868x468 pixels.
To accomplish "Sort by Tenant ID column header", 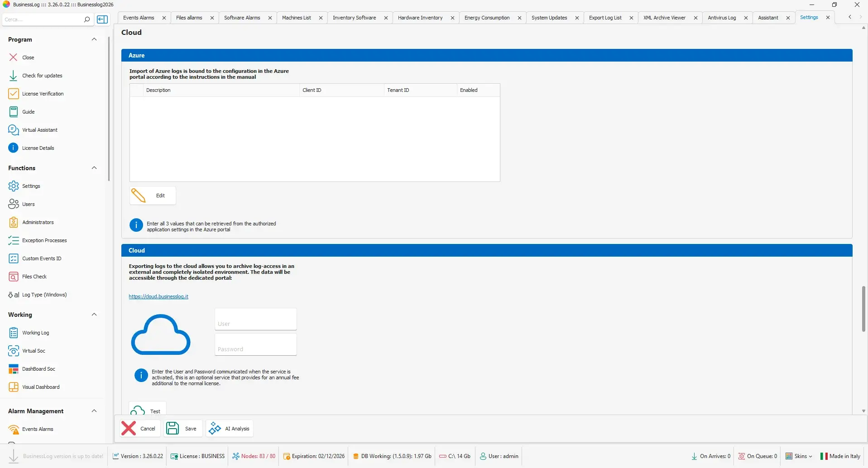I will 420,90.
